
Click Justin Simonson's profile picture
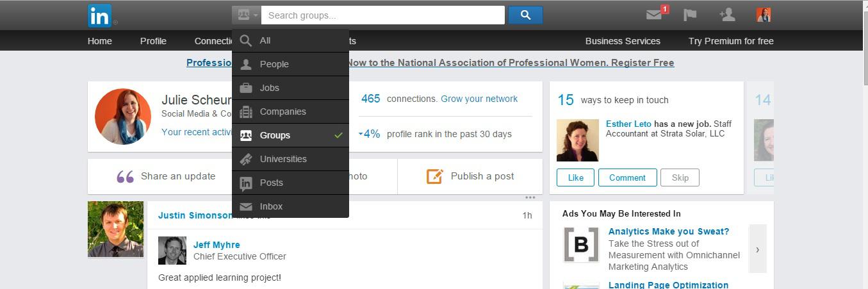[x=115, y=229]
